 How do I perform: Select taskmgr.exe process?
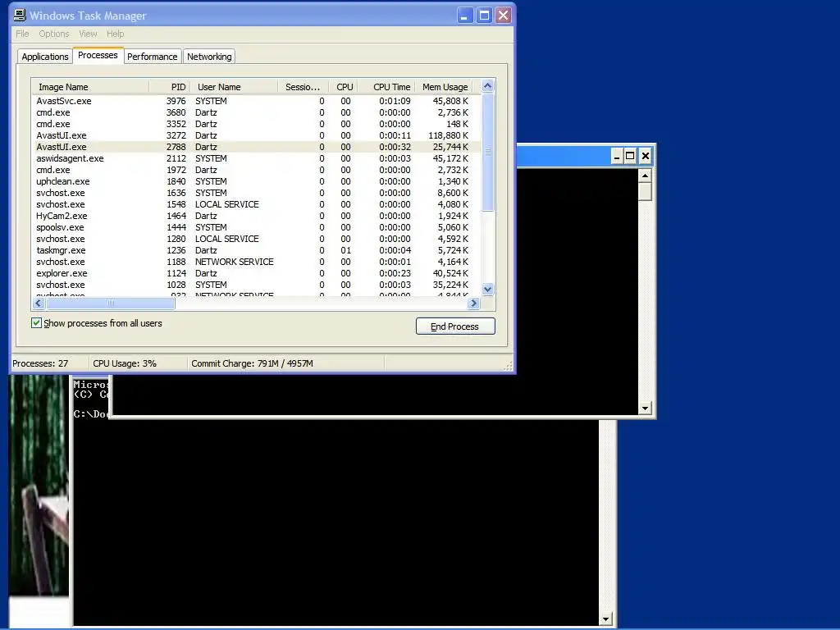256,251
